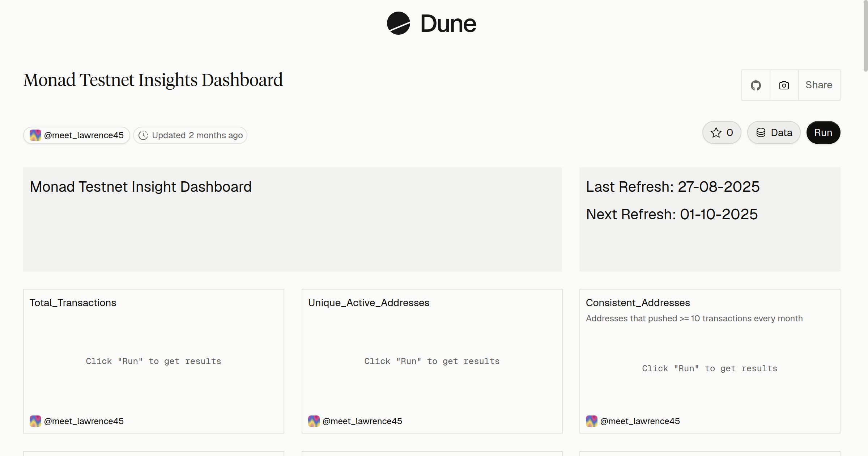The image size is (868, 456).
Task: Click Unique_Active_Addresses card's Run placeholder message
Action: 432,361
